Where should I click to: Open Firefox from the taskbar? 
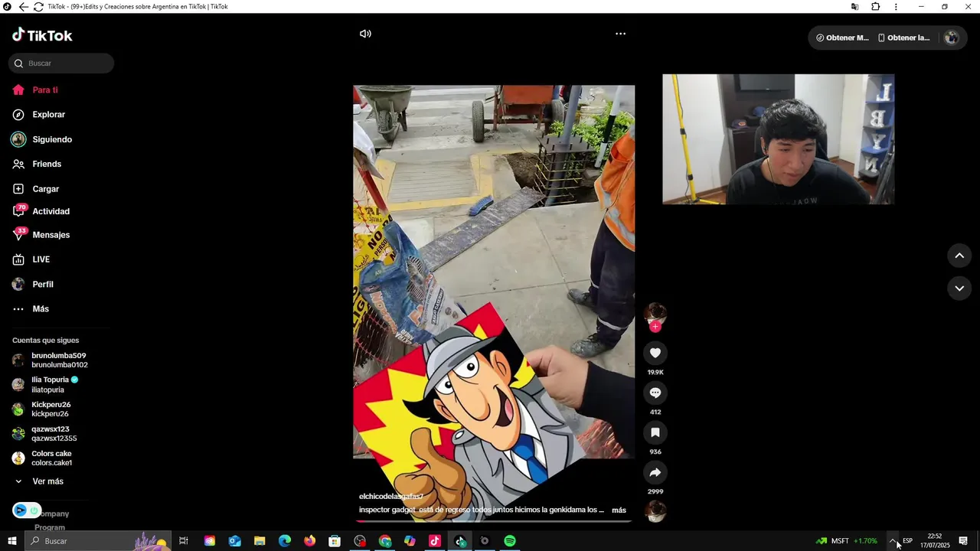coord(309,541)
